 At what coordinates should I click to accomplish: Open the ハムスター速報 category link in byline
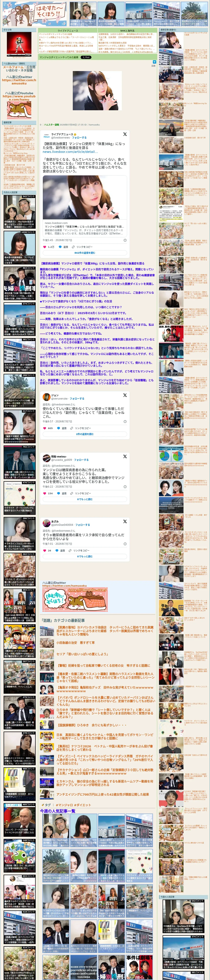pyautogui.click(x=52, y=125)
